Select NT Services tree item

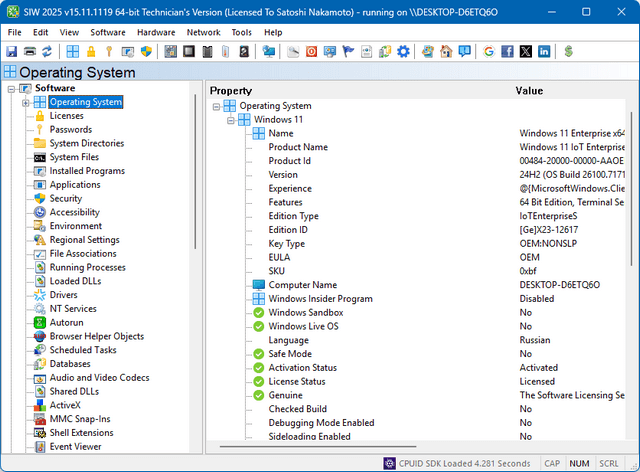pos(73,309)
